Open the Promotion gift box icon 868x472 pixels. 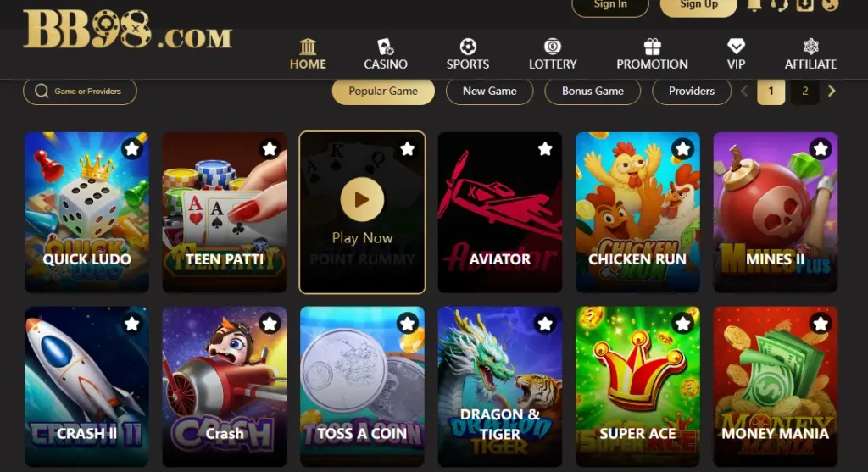pyautogui.click(x=653, y=47)
